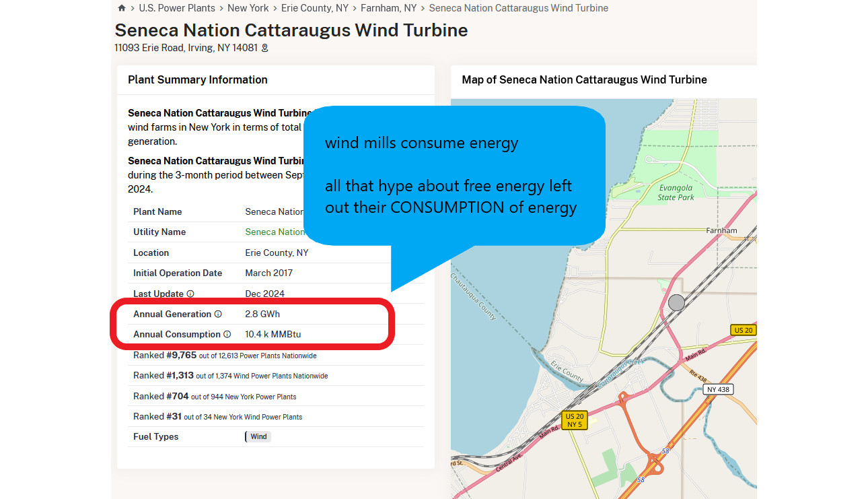Click the map pin icon beside the address
Image resolution: width=868 pixels, height=499 pixels.
click(264, 48)
